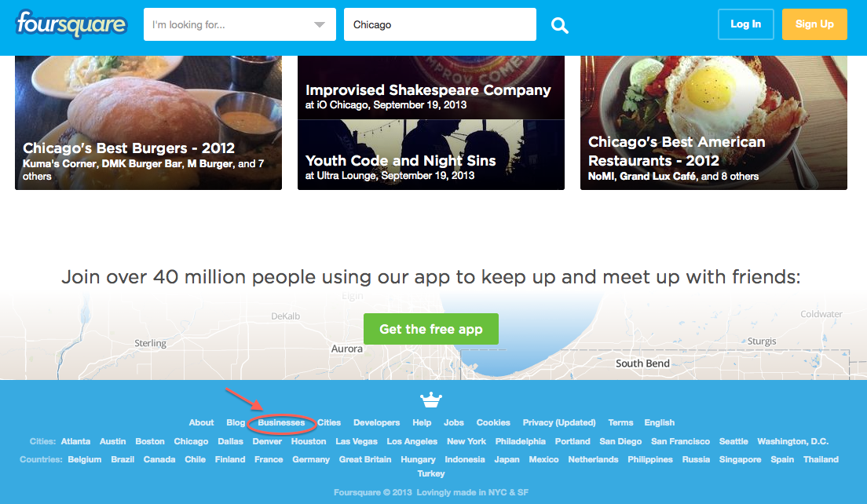The image size is (867, 504).
Task: Expand the "I'm looking for..." dropdown arrow
Action: point(319,25)
